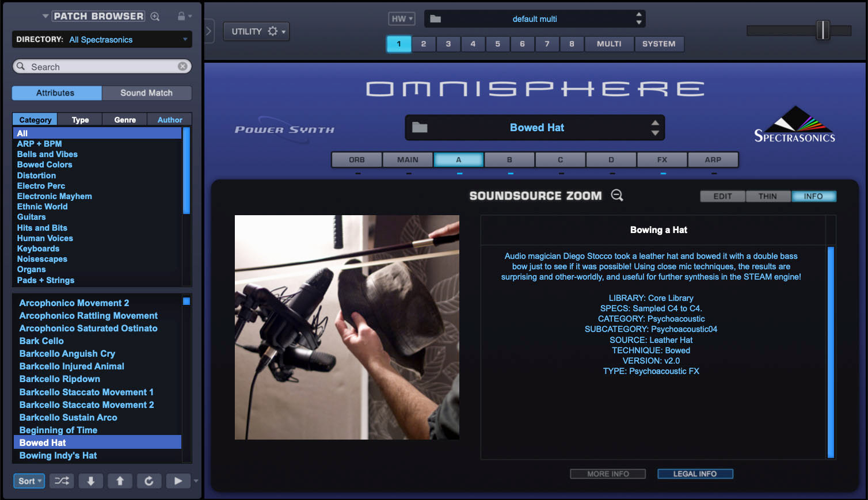This screenshot has width=868, height=500.
Task: Open the patch browser header menu triangle
Action: [45, 16]
